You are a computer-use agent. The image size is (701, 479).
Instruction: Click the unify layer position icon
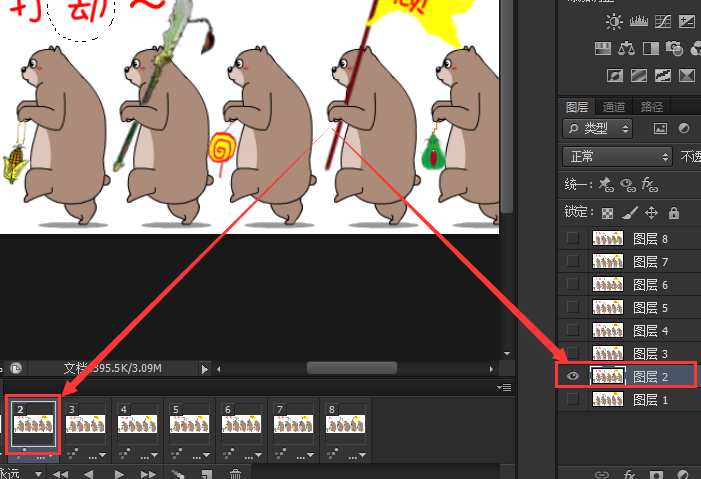click(607, 184)
